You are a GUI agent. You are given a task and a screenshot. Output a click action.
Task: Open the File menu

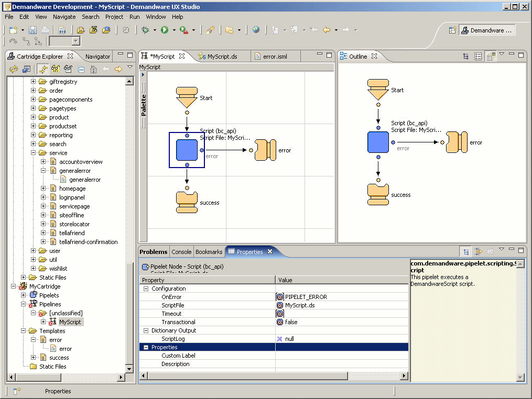pyautogui.click(x=9, y=17)
